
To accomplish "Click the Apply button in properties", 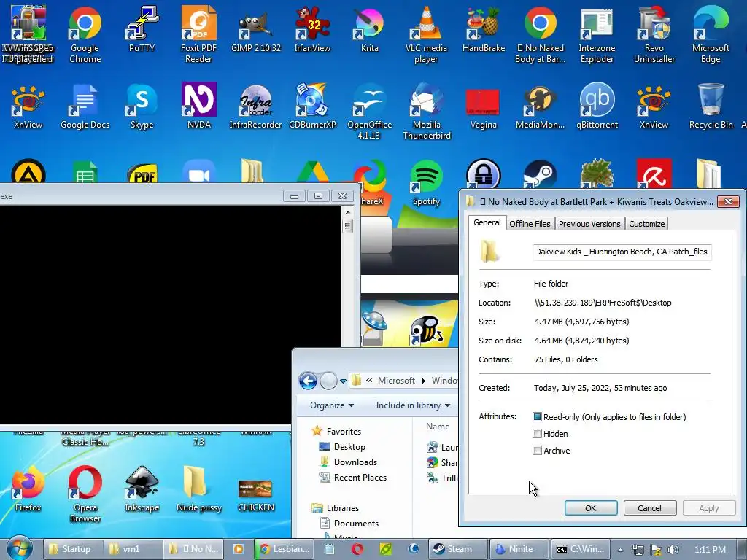I will pyautogui.click(x=709, y=508).
